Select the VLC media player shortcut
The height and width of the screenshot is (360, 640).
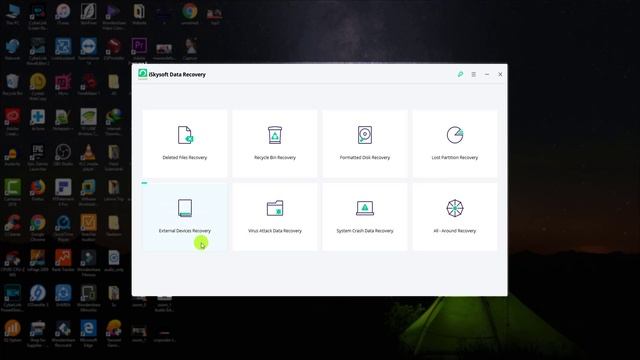(x=88, y=157)
